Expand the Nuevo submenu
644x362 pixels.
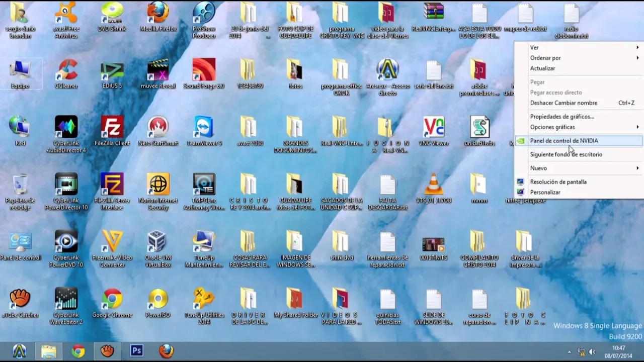(x=579, y=168)
